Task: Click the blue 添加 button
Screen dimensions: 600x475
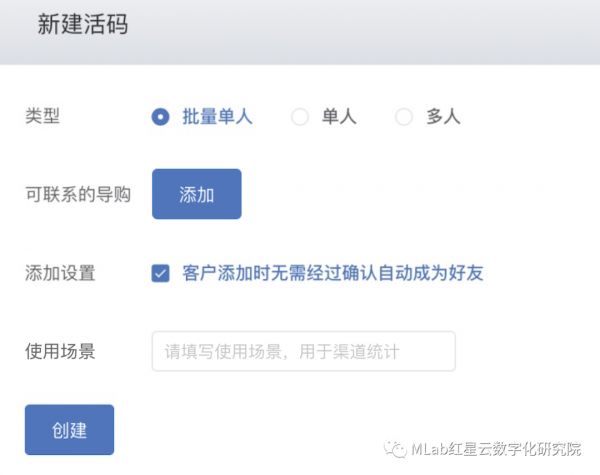Action: coord(196,194)
